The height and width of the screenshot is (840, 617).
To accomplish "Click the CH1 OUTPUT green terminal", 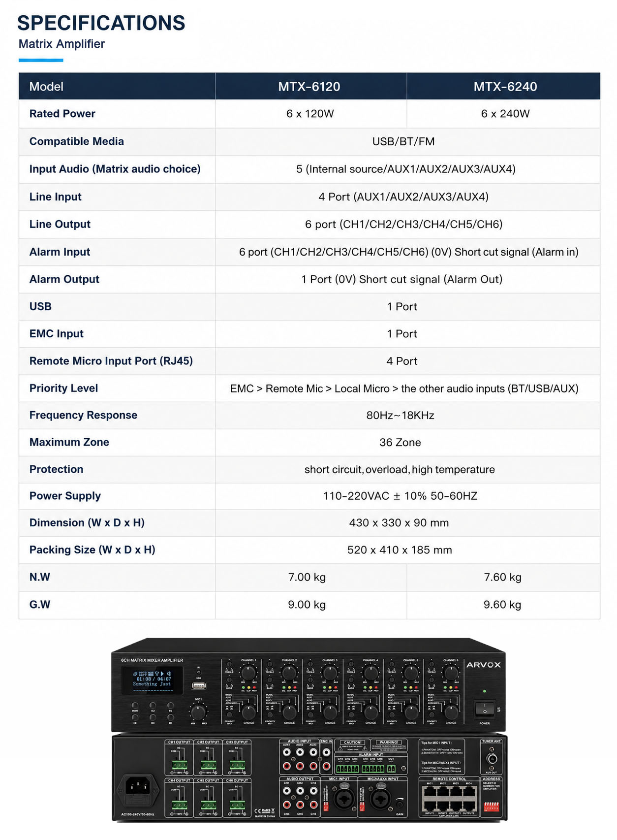I will 180,765.
